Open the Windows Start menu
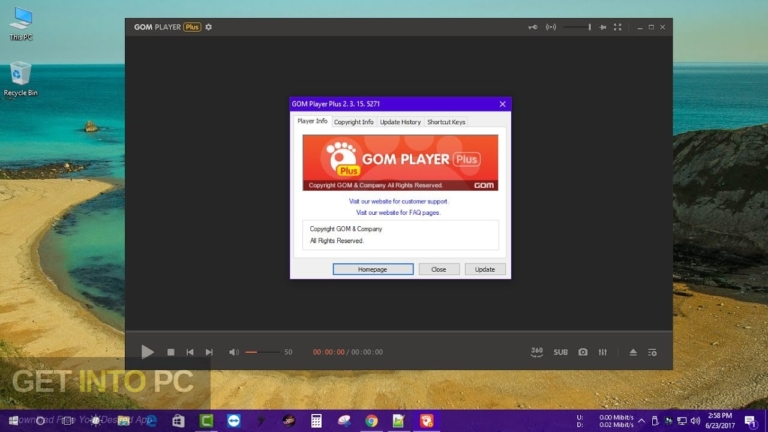Screen dimensions: 768x432 tap(13, 421)
